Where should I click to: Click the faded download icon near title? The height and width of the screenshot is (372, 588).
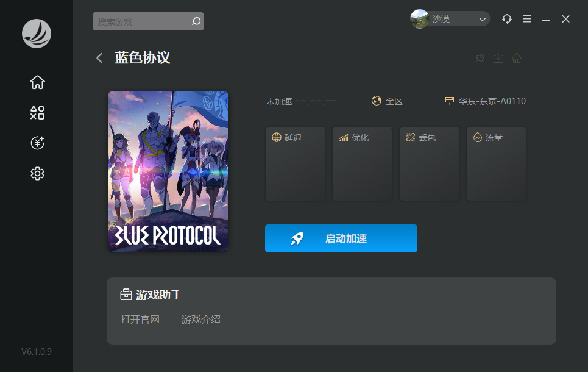(x=498, y=58)
